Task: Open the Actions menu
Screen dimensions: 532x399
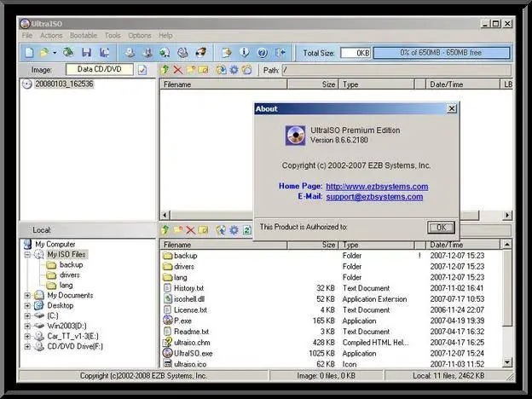Action: [51, 35]
